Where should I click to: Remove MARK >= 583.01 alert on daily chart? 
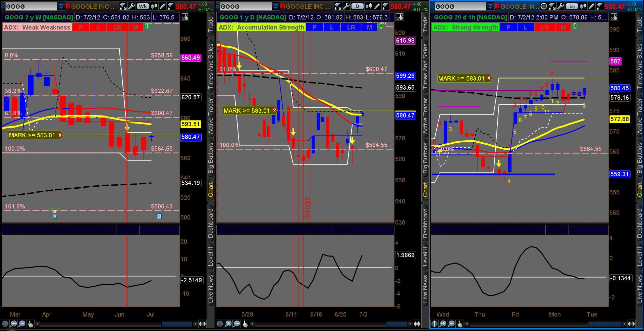(274, 110)
